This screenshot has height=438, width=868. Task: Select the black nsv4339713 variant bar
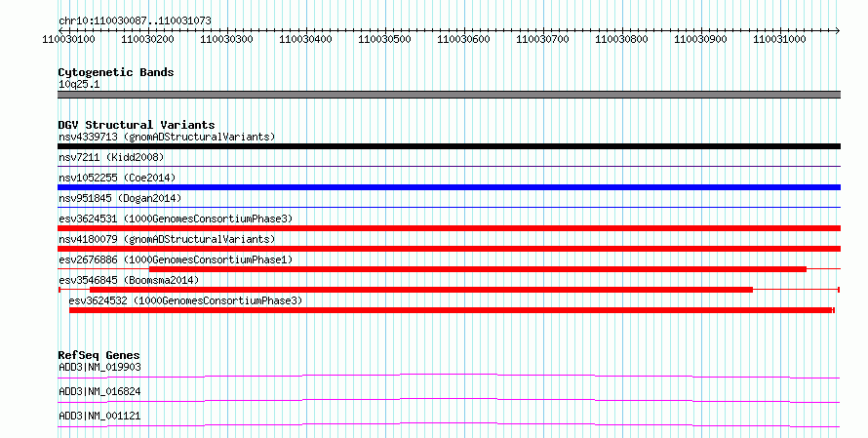449,146
